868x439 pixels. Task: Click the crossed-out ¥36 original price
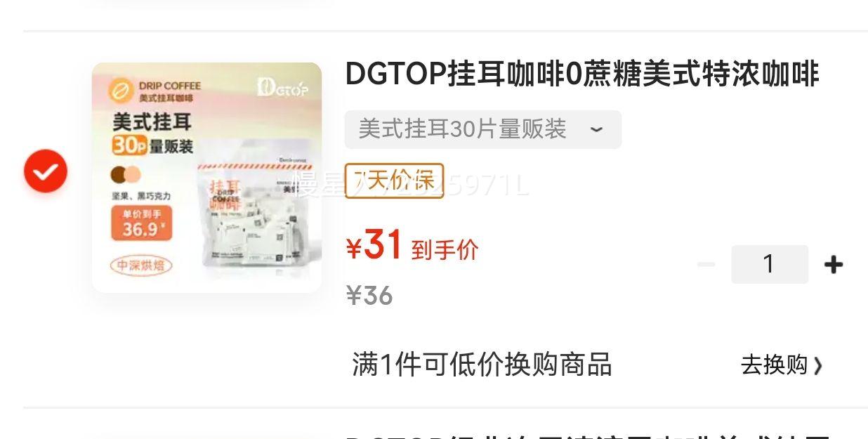(x=369, y=296)
